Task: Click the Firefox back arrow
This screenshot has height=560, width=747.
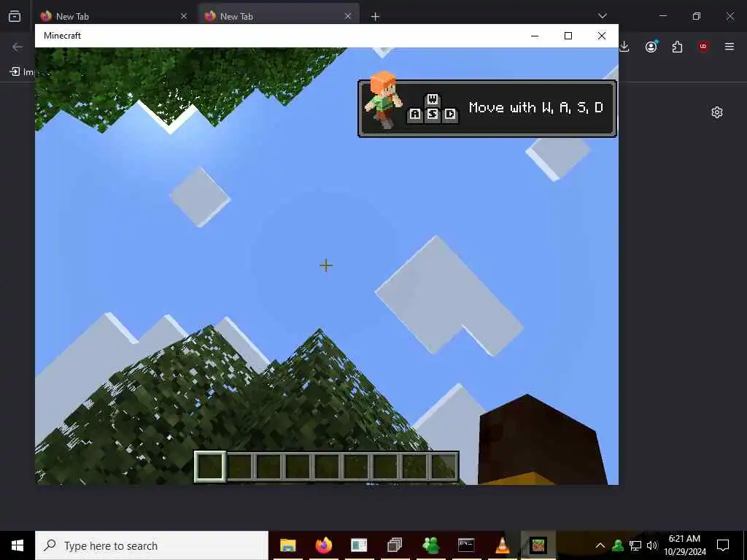Action: [18, 47]
